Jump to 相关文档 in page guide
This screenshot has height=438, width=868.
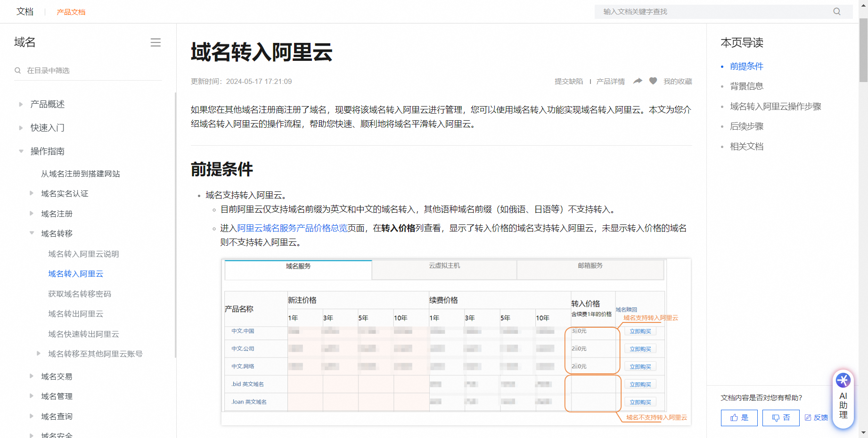746,147
